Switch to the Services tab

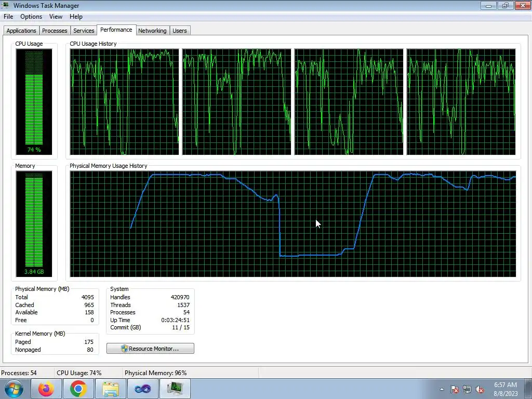pos(84,31)
